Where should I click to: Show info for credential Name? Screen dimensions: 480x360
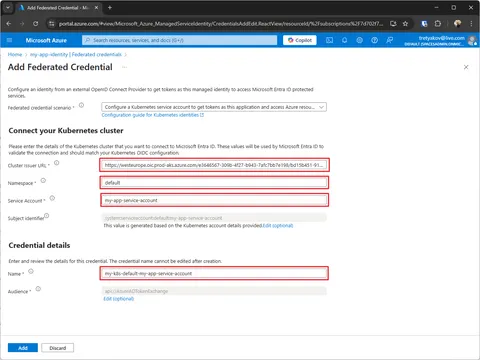(31, 271)
